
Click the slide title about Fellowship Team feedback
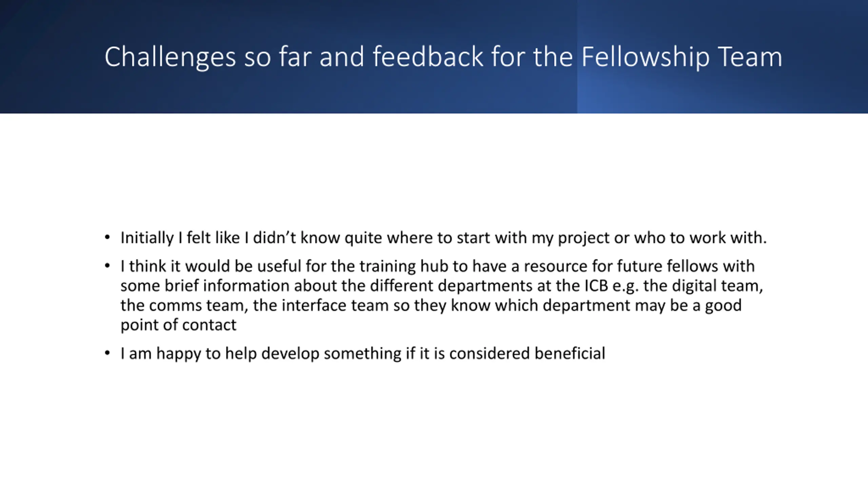click(443, 57)
